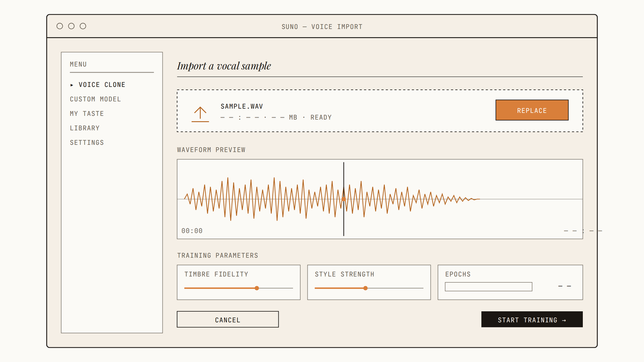Click the Epochs input field

(x=488, y=287)
